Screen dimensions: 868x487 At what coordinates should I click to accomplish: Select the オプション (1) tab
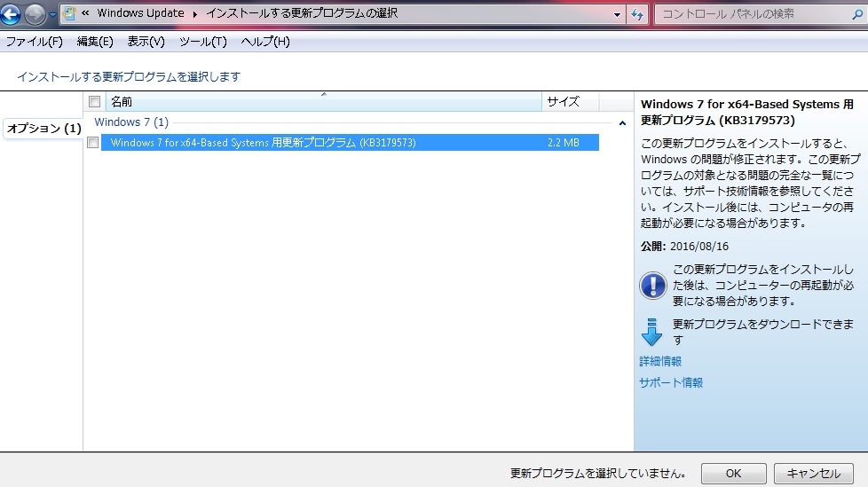(x=43, y=129)
